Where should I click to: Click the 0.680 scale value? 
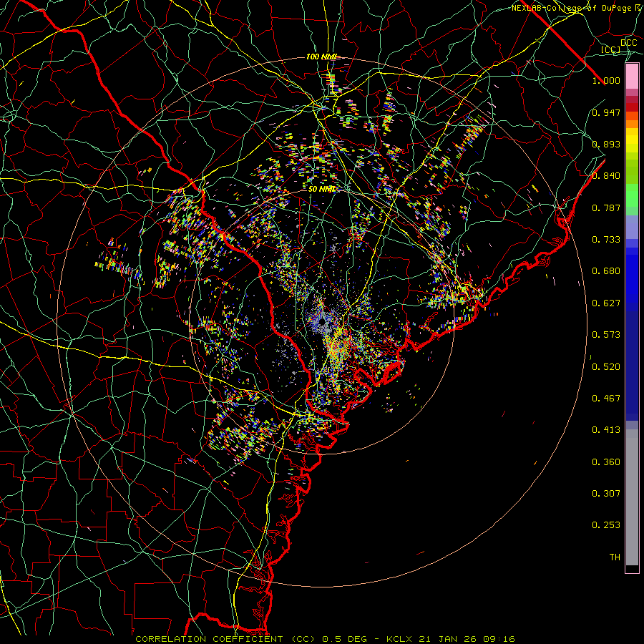click(x=606, y=271)
